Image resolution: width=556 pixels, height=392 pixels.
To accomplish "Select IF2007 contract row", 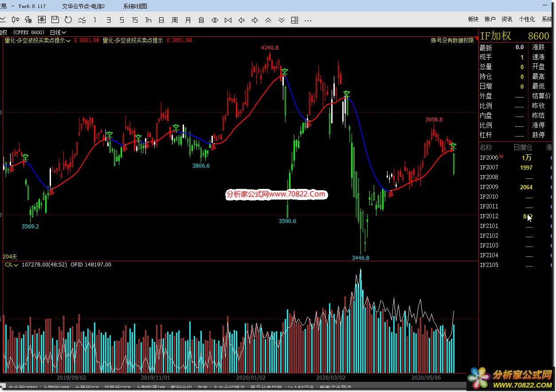I will click(515, 167).
